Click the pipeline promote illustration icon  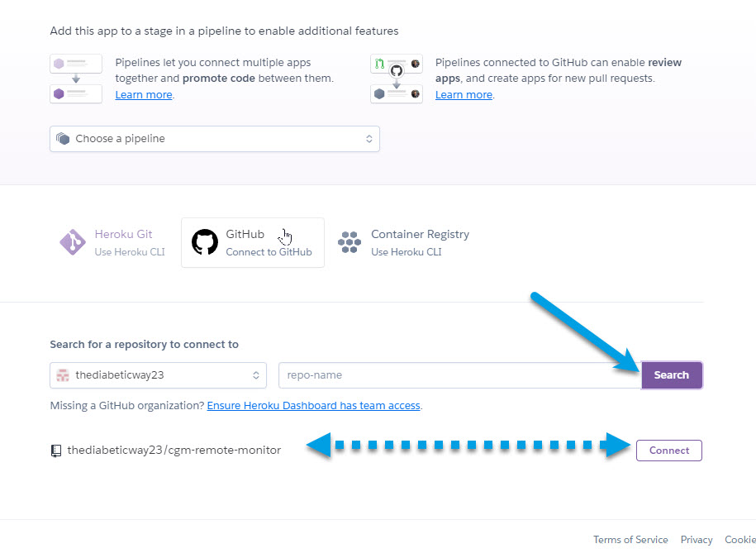coord(76,79)
